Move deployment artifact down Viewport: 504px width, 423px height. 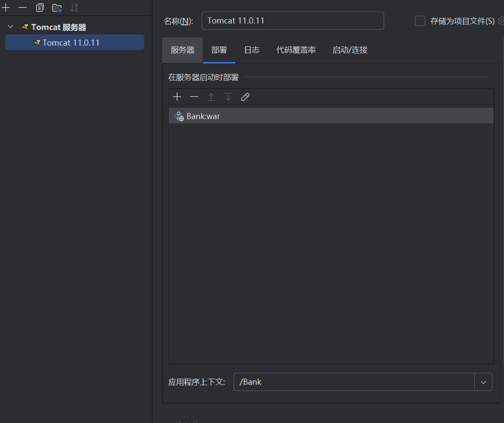228,97
